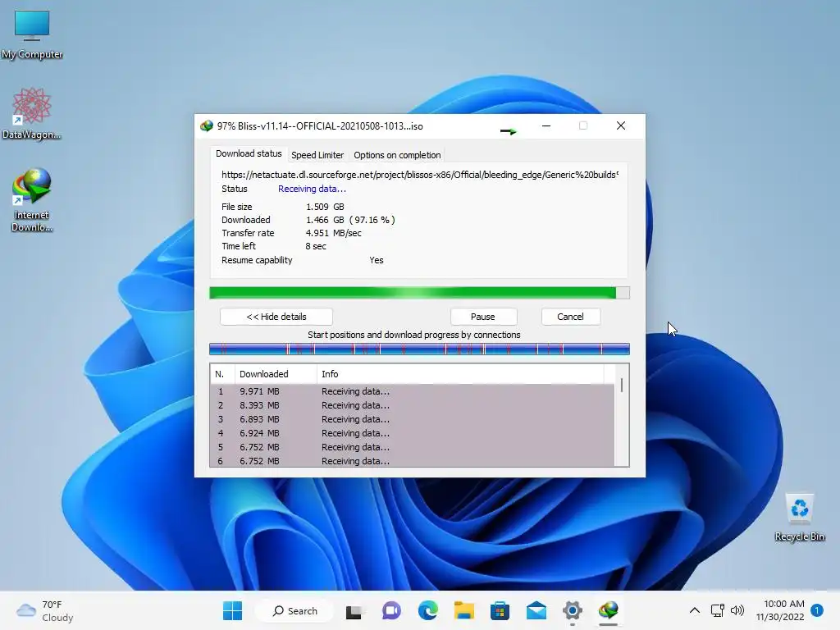Open the weather widget showing 70°F Cloudy
Image resolution: width=840 pixels, height=630 pixels.
45,610
